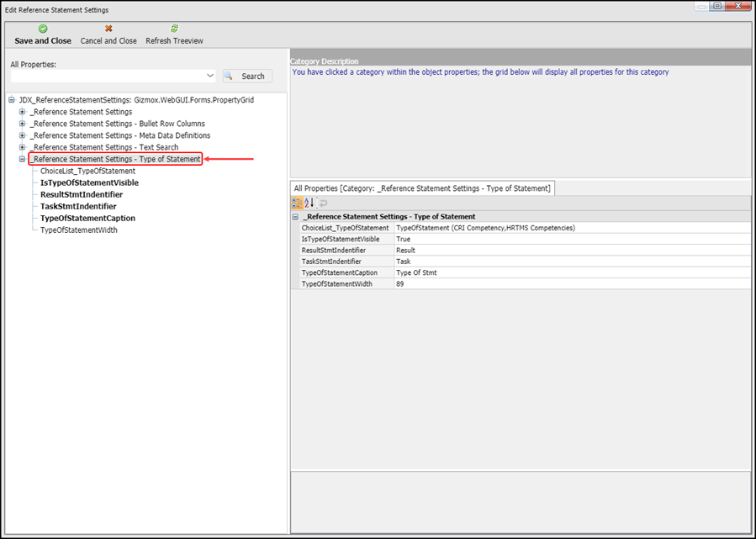Click the TypeOfStatementWidth value 89 field
The image size is (756, 539).
click(x=572, y=284)
